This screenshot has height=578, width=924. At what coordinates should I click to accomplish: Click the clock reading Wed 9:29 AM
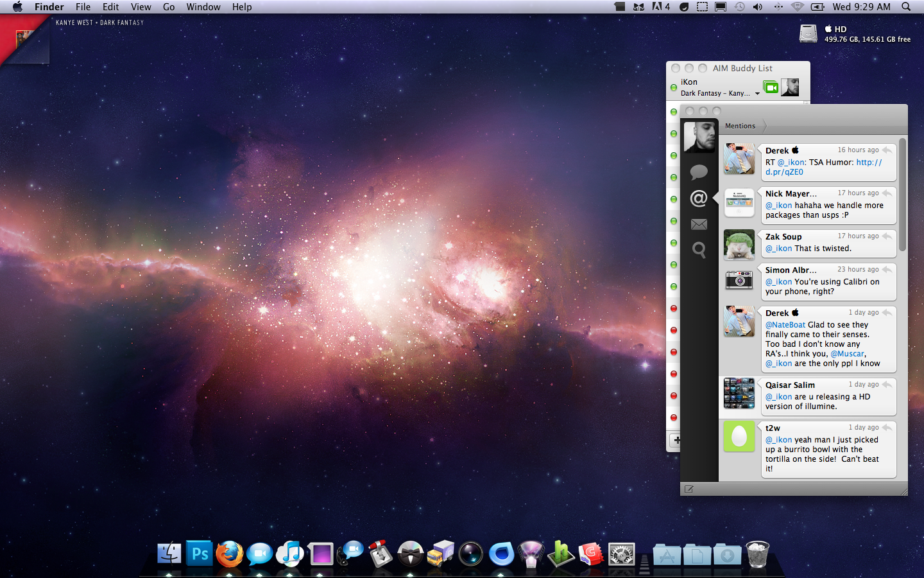click(x=862, y=7)
